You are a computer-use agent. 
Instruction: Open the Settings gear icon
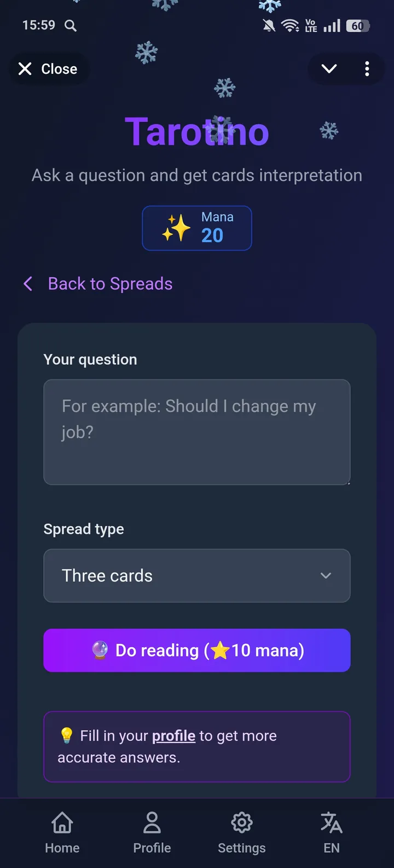241,822
